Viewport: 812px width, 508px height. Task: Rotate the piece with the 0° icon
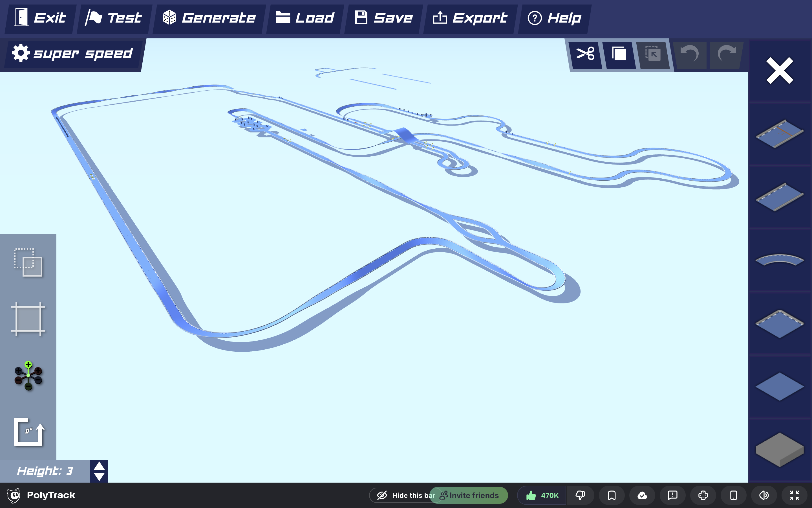coord(29,432)
